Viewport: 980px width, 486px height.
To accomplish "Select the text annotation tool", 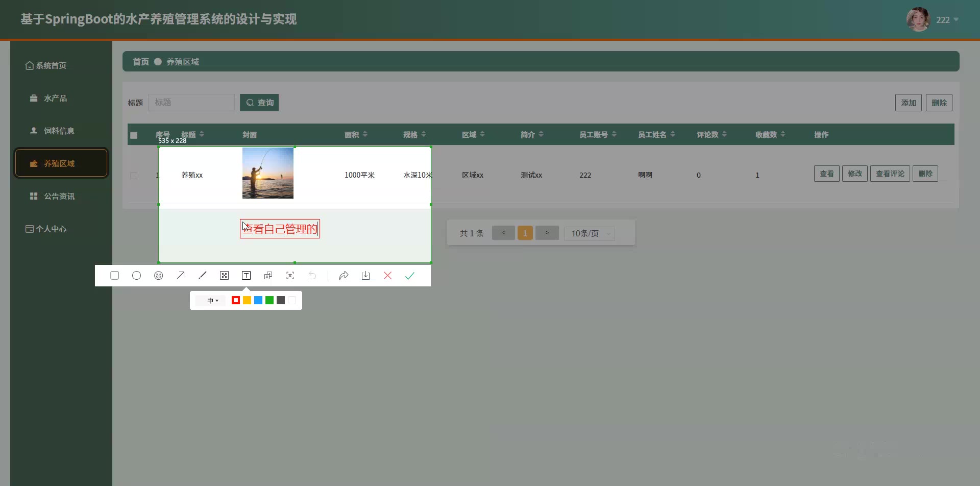I will coord(246,276).
